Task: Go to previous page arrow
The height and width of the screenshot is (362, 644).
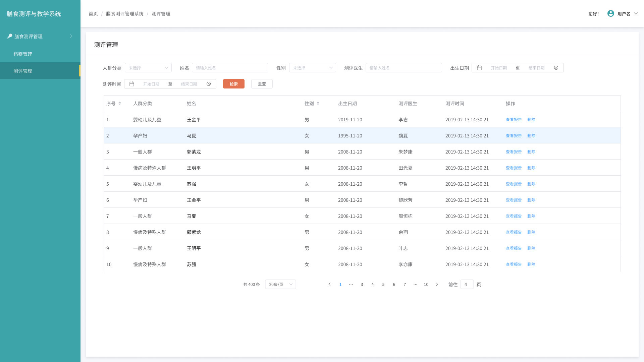Action: (x=329, y=284)
